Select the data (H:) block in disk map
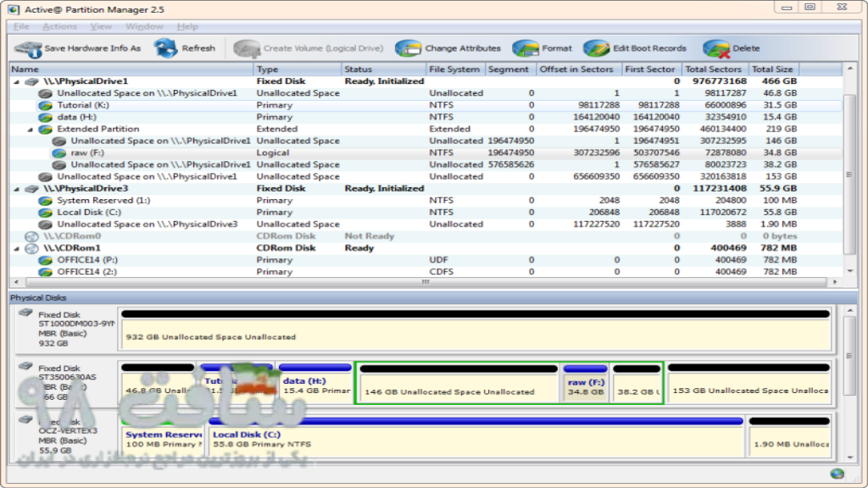Viewport: 868px width, 488px height. [x=315, y=382]
